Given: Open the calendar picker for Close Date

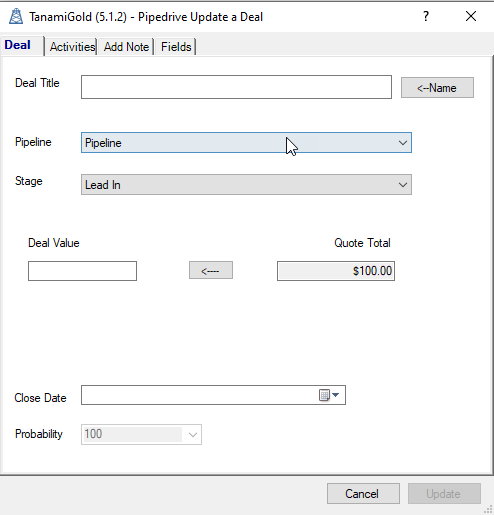Looking at the screenshot, I should 329,395.
